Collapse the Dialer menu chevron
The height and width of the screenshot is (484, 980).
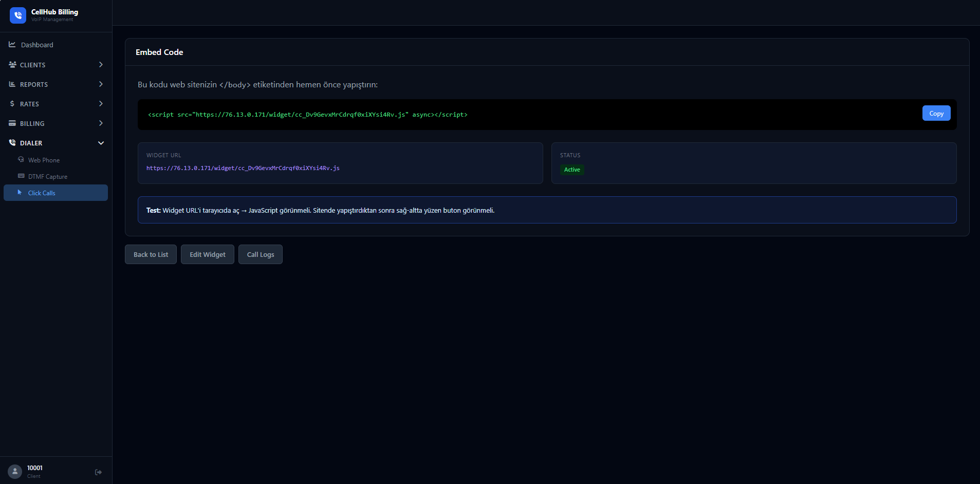click(x=101, y=143)
